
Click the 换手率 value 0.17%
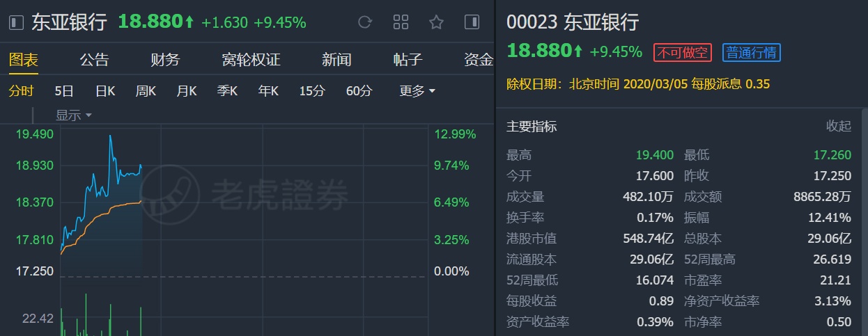(x=656, y=218)
